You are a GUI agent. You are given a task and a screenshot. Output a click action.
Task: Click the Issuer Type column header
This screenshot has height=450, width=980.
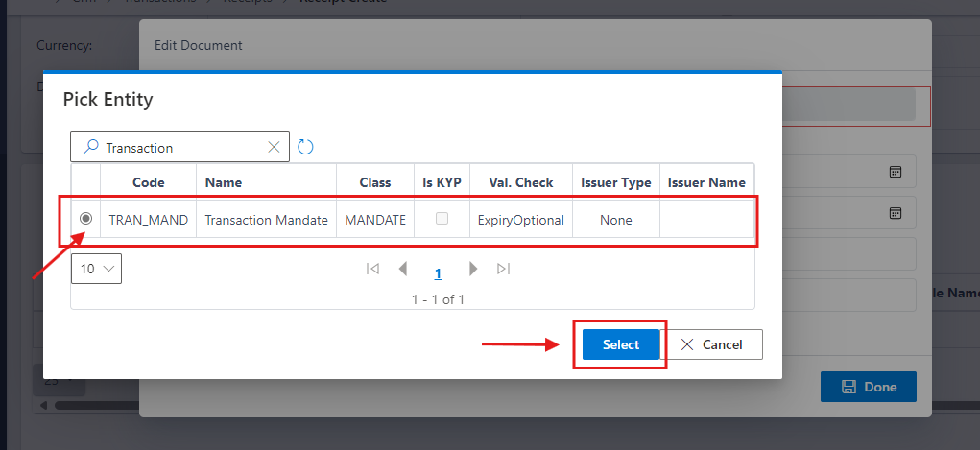tap(615, 182)
